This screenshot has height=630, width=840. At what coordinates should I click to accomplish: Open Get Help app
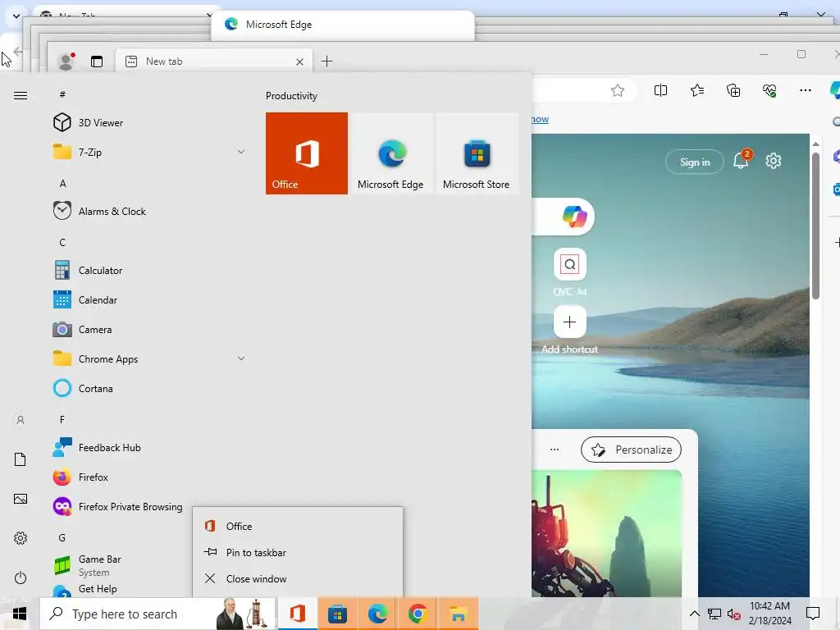[121, 589]
